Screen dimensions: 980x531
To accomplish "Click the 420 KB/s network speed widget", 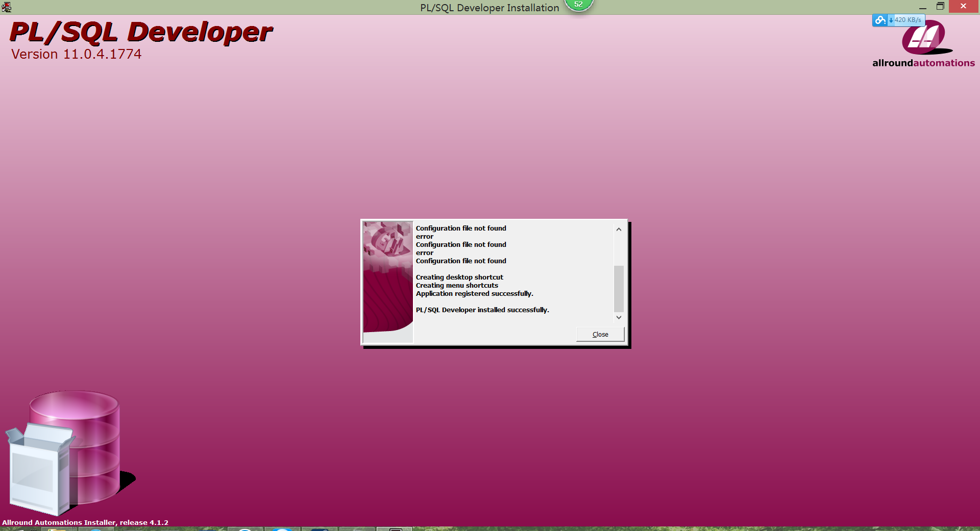I will pyautogui.click(x=898, y=20).
